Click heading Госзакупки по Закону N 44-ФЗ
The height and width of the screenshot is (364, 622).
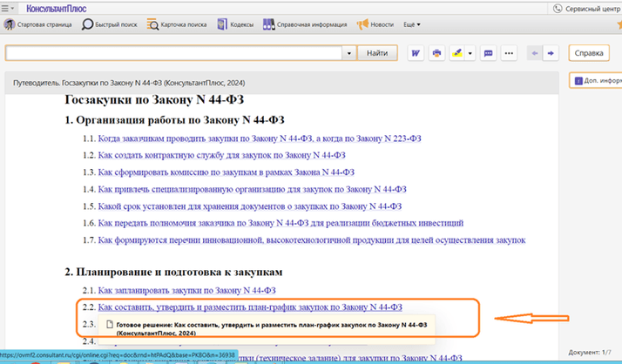tap(154, 99)
